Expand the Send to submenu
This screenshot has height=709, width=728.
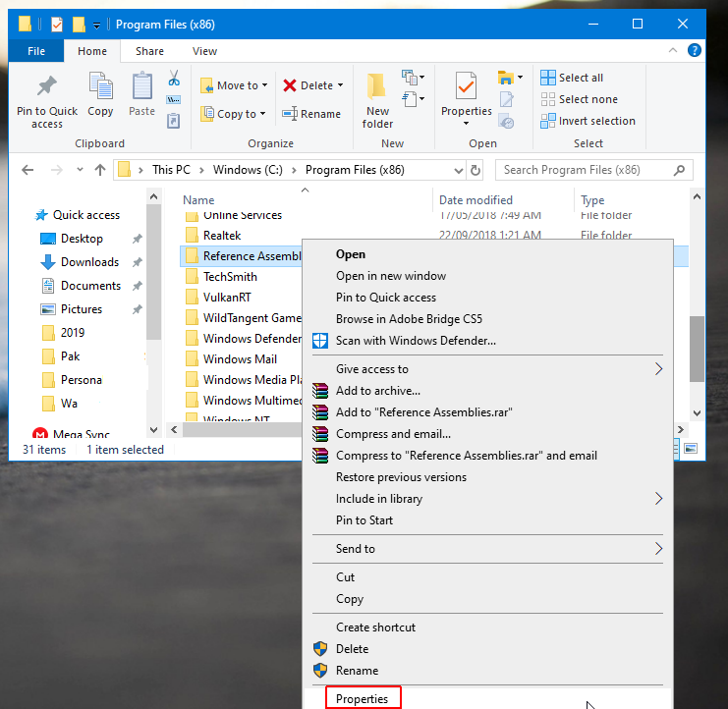coord(658,549)
